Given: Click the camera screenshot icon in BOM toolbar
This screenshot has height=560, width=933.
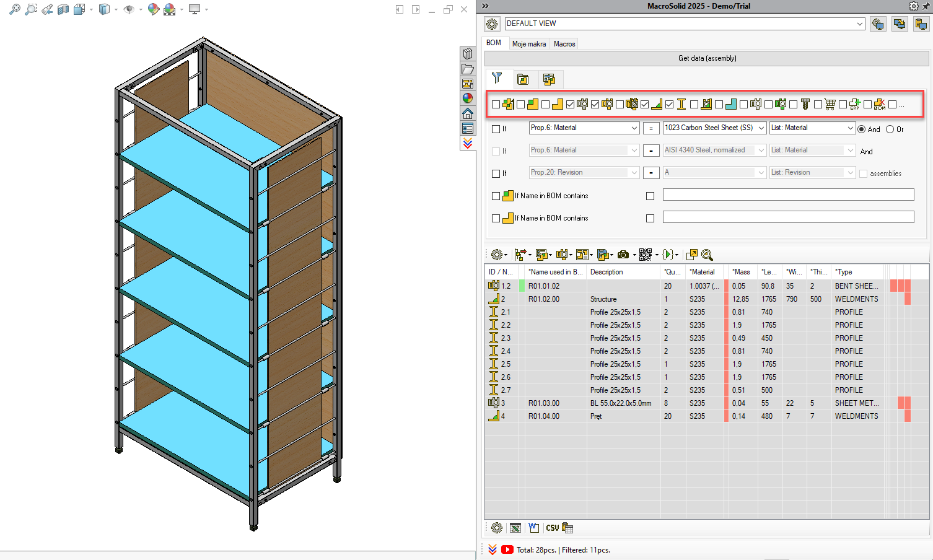Looking at the screenshot, I should point(623,255).
